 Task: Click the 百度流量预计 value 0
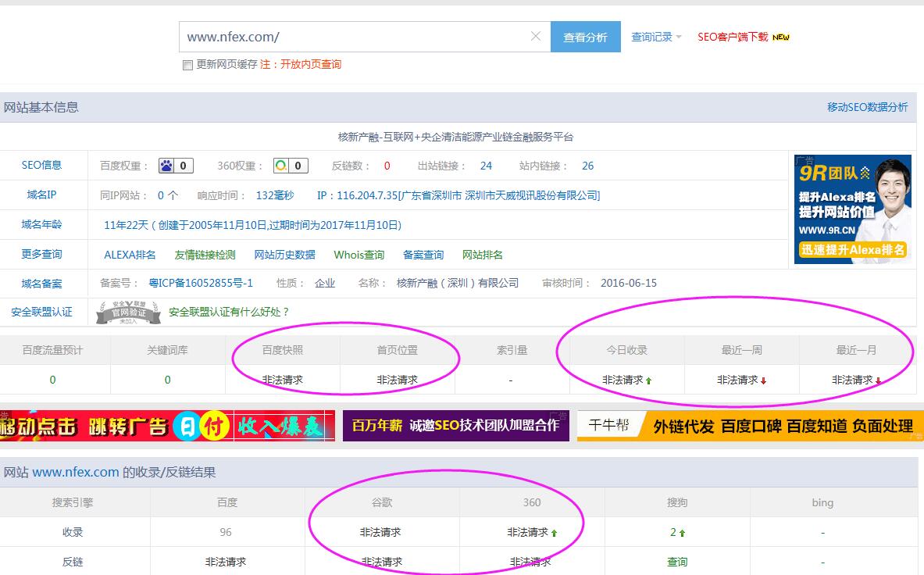pyautogui.click(x=52, y=380)
